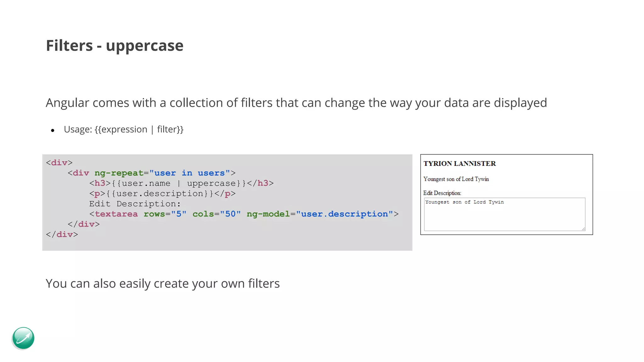Screen dimensions: 644x362
Task: Click the 'TYRION LANNISTER' heading
Action: 459,163
